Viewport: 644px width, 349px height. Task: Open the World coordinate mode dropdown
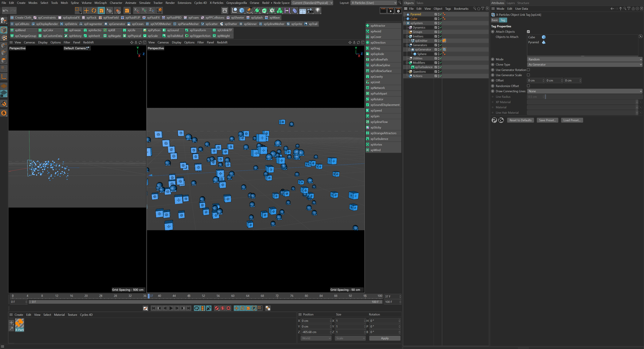point(316,338)
